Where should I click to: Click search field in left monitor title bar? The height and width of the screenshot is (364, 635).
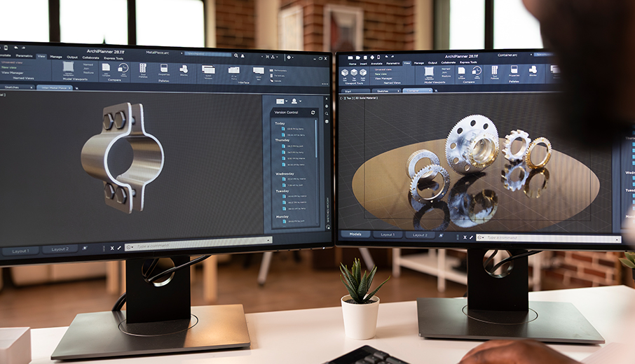tap(208, 54)
